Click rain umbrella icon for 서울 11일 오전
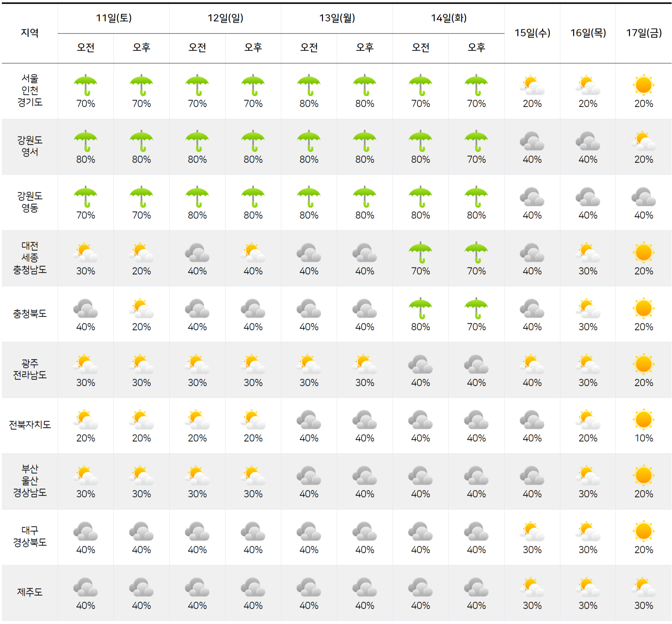This screenshot has width=672, height=624. coord(86,85)
